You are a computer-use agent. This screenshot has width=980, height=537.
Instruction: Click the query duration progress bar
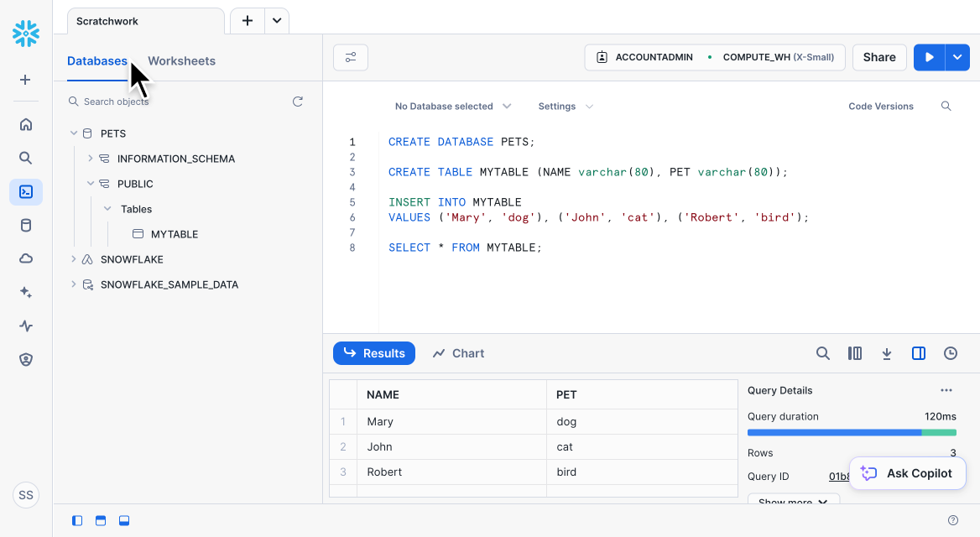coord(852,432)
